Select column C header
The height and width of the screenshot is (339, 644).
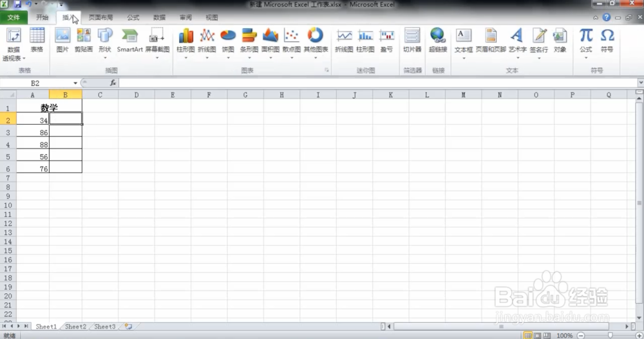[100, 95]
